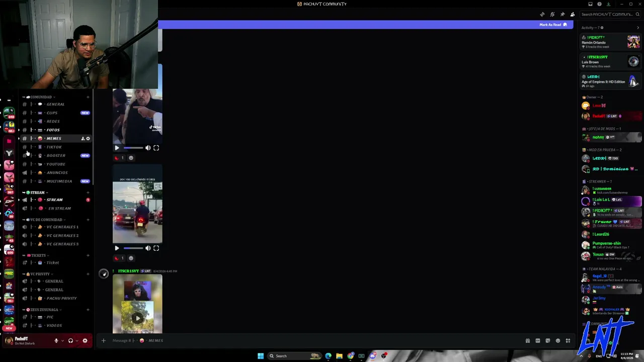Create a channel in COMUNIDAD category
This screenshot has height=362, width=644.
point(88,97)
